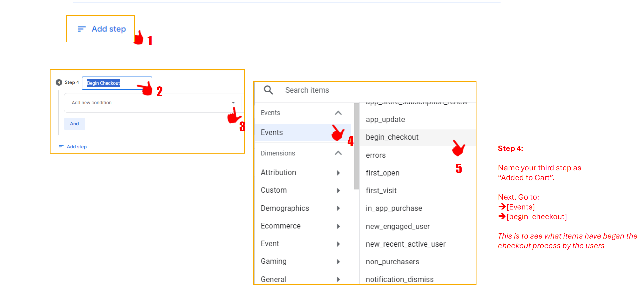Expand the Ecommerce submenu arrow
Image resolution: width=644 pixels, height=290 pixels.
pos(338,226)
